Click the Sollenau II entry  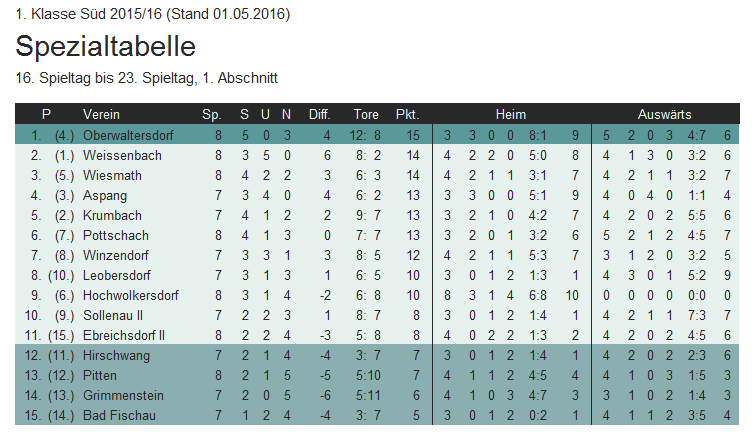[113, 315]
